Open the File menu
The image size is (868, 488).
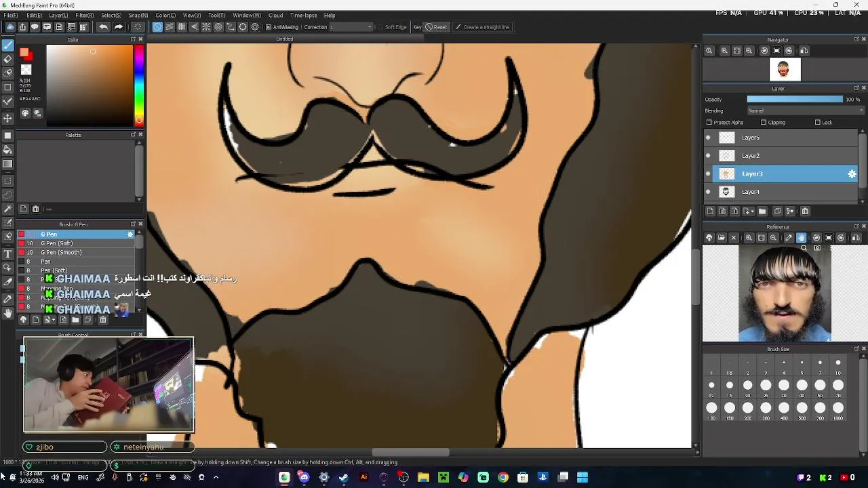click(x=10, y=15)
